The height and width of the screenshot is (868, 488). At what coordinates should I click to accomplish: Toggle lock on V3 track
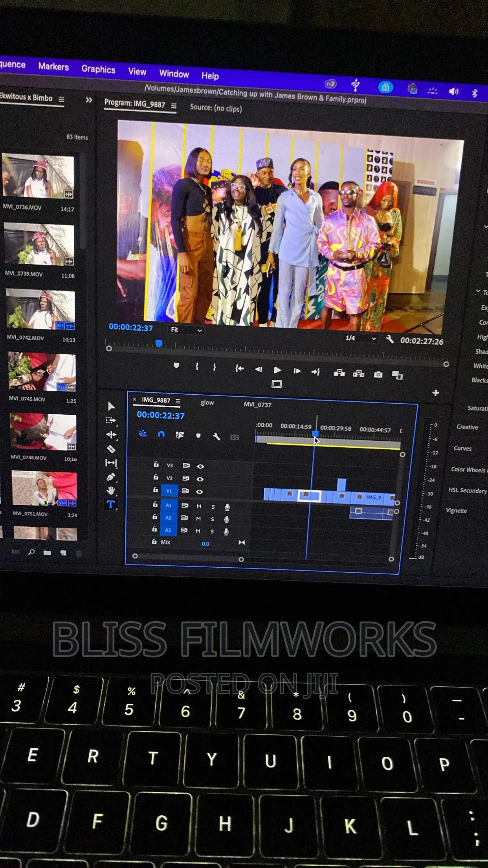pos(156,464)
